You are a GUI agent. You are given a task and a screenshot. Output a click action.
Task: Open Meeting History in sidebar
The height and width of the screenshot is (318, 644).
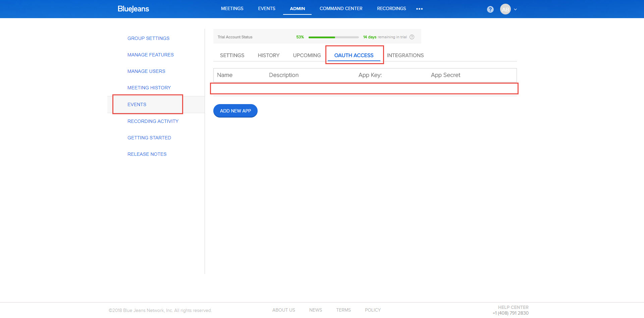[x=149, y=88]
